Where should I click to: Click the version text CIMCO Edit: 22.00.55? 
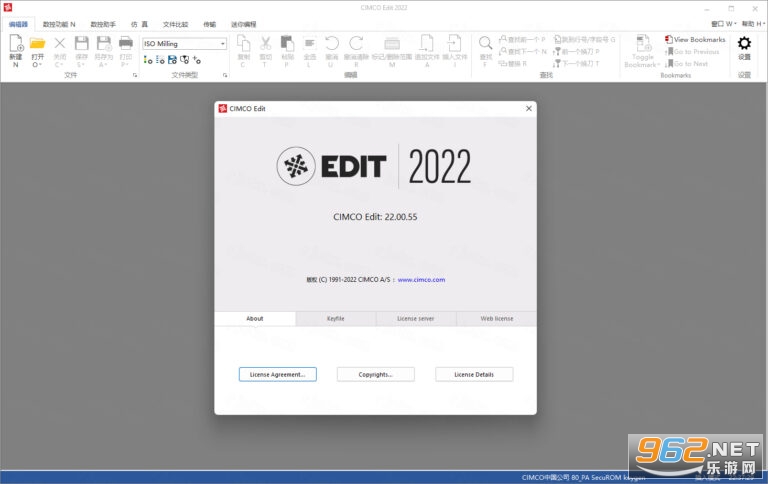[x=375, y=217]
